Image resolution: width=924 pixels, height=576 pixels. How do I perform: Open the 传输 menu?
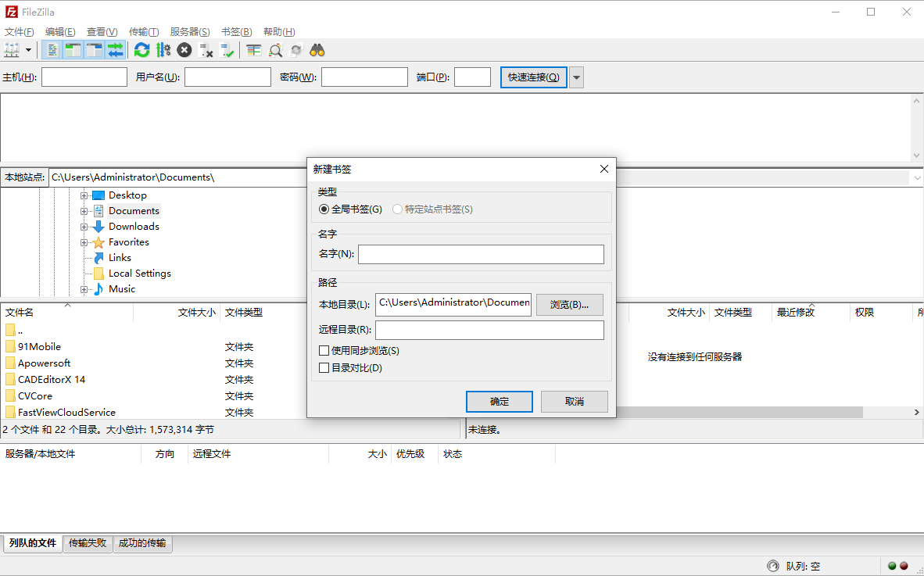(x=143, y=31)
